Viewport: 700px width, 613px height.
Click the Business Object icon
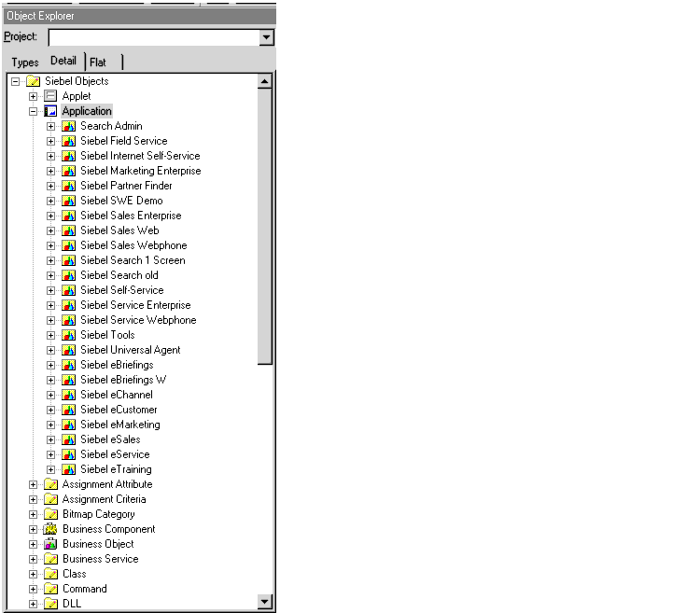point(50,544)
